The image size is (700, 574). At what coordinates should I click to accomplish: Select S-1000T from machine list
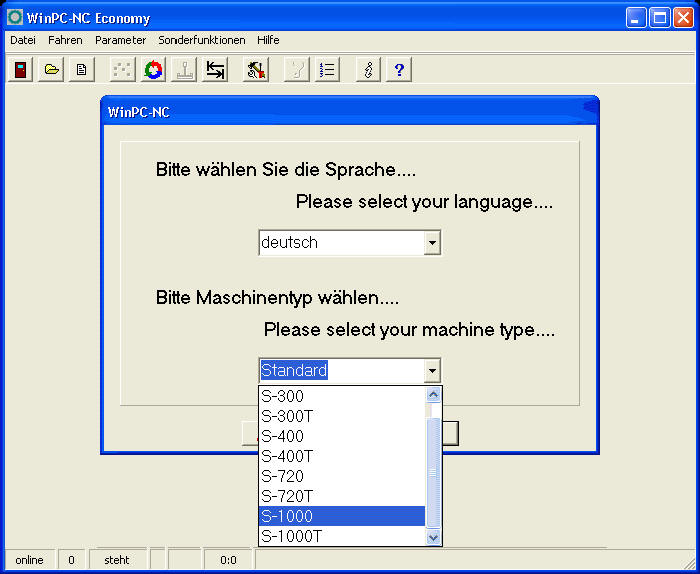tap(342, 536)
